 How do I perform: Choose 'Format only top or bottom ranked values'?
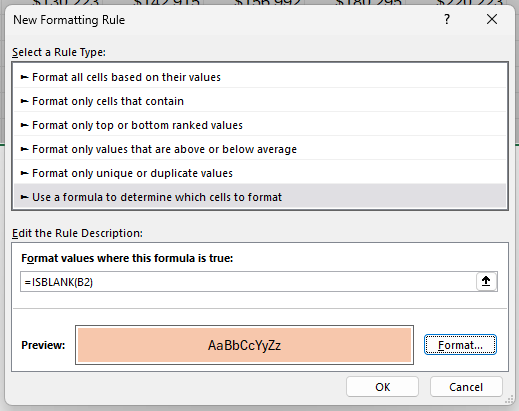(260, 125)
